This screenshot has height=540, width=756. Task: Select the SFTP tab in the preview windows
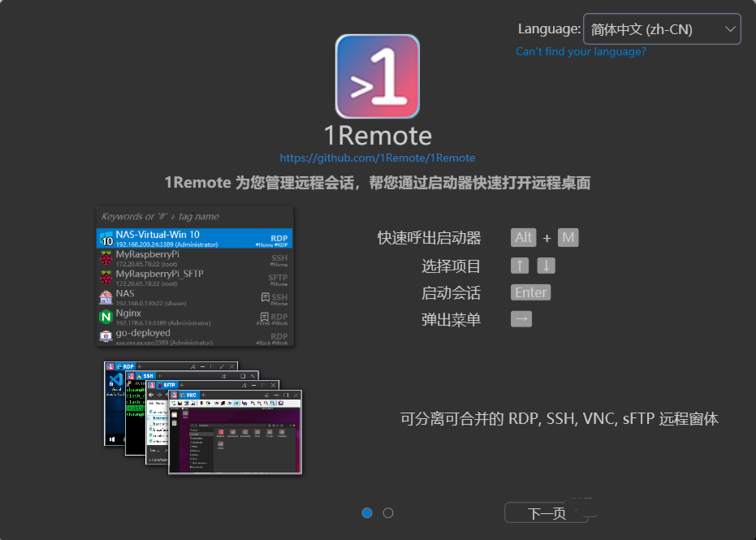[166, 385]
